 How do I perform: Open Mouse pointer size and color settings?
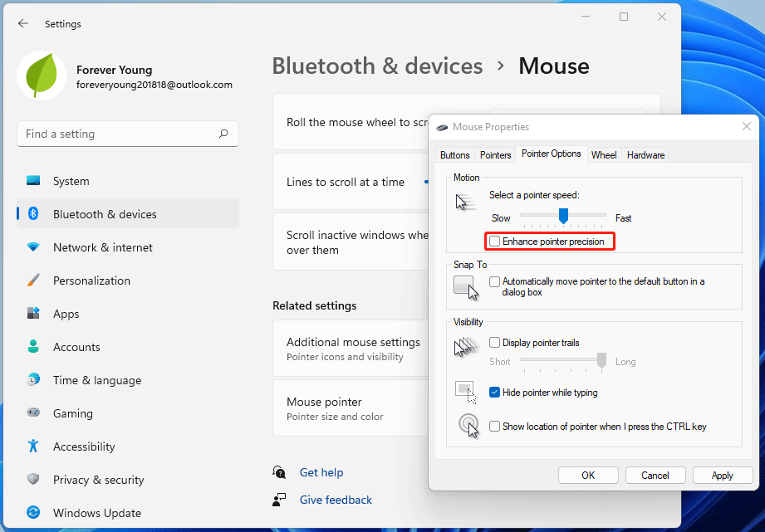[x=351, y=408]
